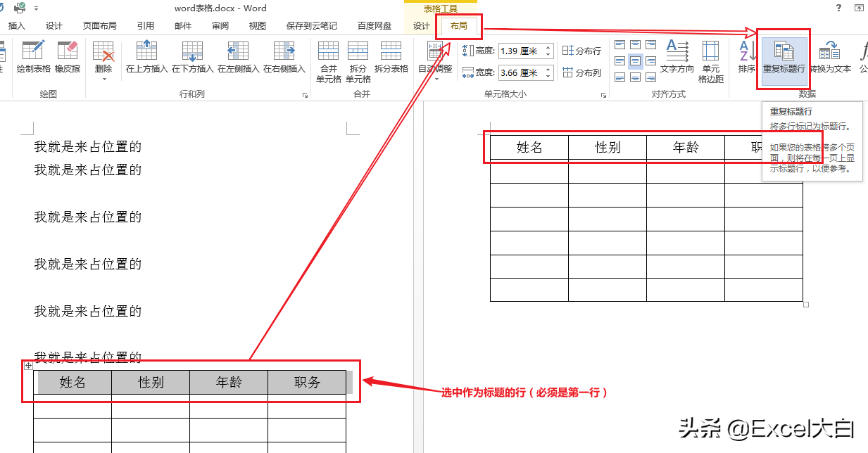Set alignment to top center
The width and height of the screenshot is (868, 453).
(x=636, y=44)
